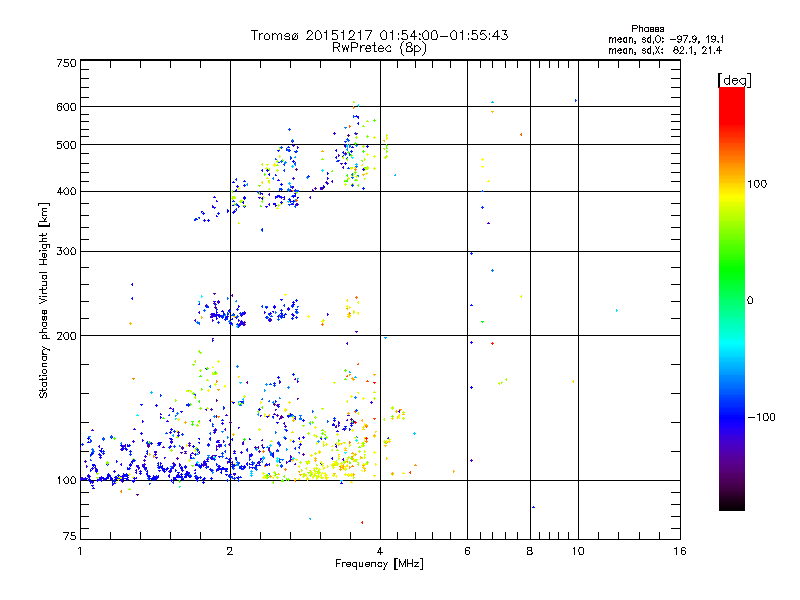Click the y-axis label '200'
This screenshot has height=600, width=800.
66,336
